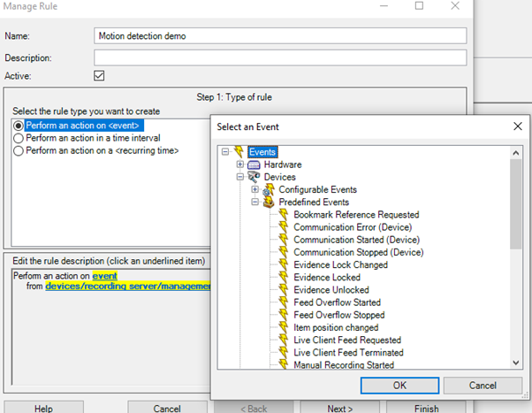Click the Evidence Locked event icon
532x413 pixels.
coord(284,278)
